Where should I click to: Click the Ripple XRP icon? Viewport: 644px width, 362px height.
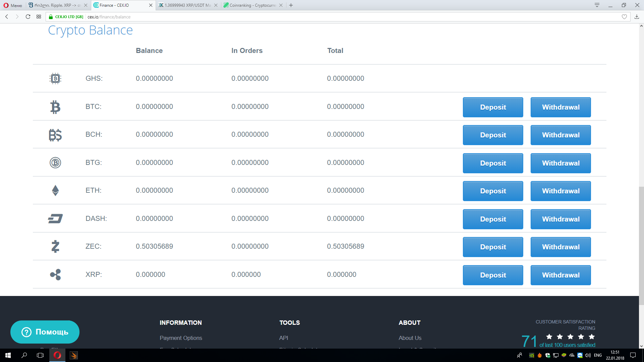point(55,275)
